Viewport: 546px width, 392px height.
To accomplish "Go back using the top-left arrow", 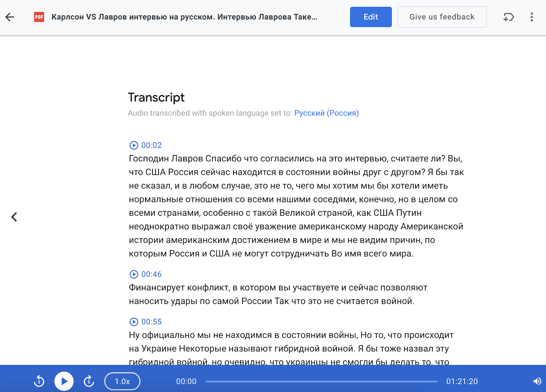I will point(10,17).
